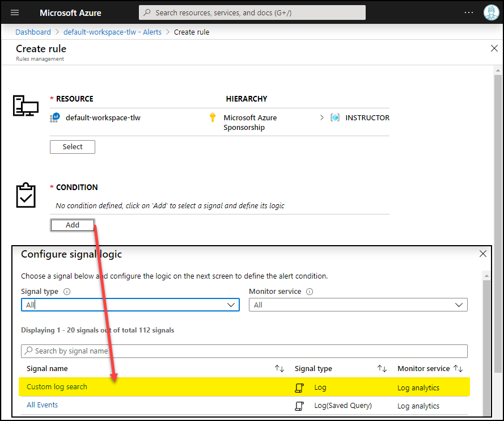The image size is (504, 421).
Task: Go to Dashboard breadcrumb
Action: pyautogui.click(x=33, y=32)
